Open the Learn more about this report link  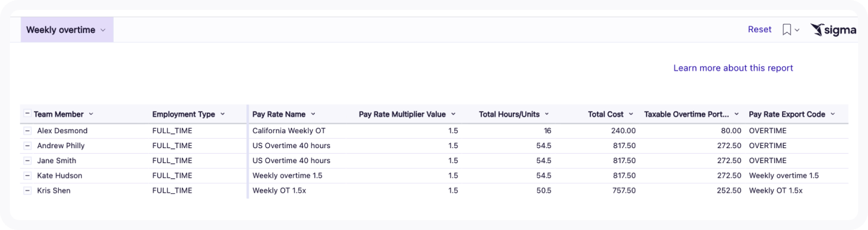733,68
